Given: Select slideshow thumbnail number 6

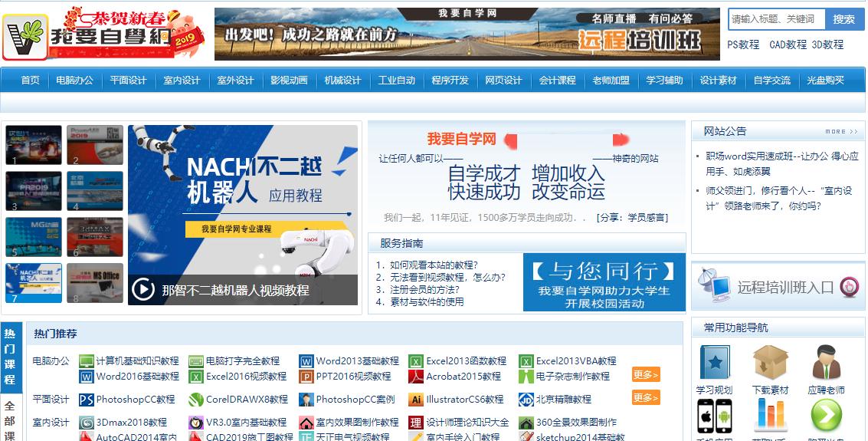Looking at the screenshot, I should coord(95,237).
